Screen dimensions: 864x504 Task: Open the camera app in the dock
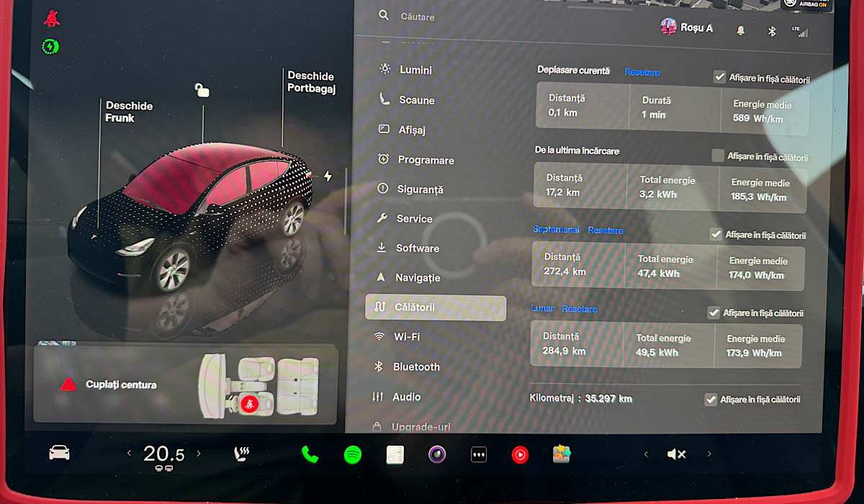click(437, 454)
